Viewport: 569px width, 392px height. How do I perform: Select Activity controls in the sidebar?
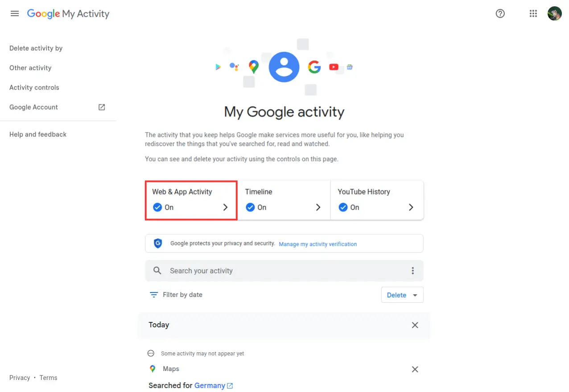tap(34, 87)
